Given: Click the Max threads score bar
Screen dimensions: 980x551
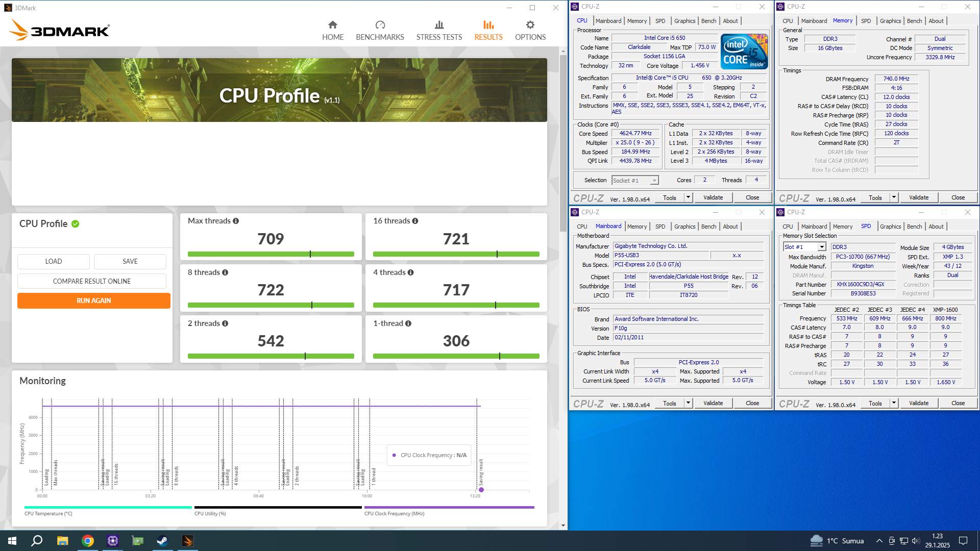Looking at the screenshot, I should click(x=271, y=254).
